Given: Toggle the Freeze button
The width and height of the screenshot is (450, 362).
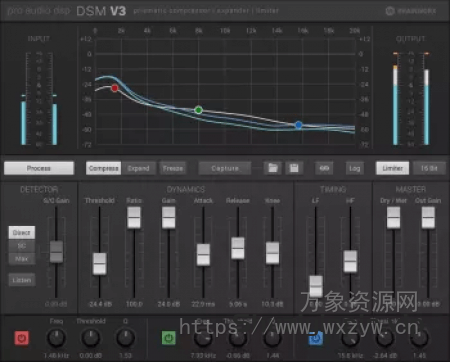Looking at the screenshot, I should click(x=173, y=168).
